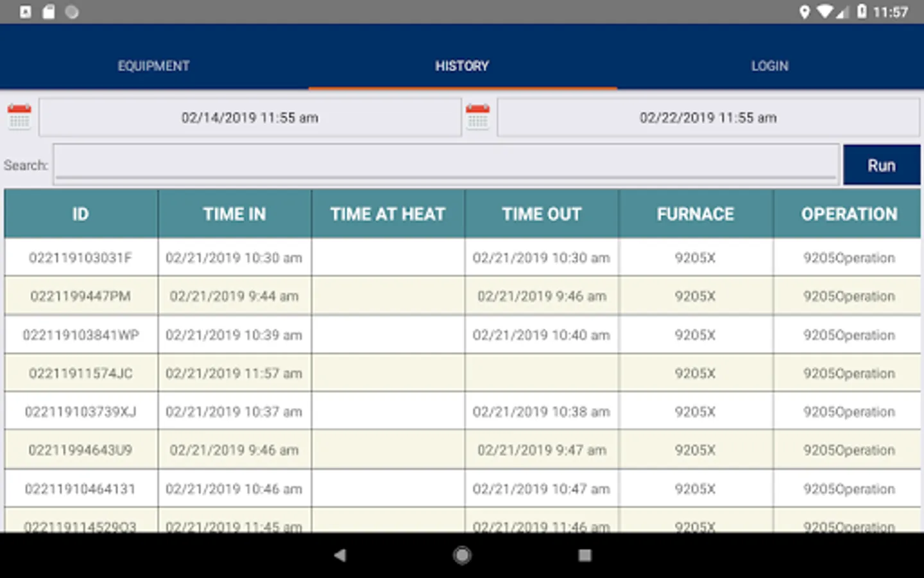Edit start date 02/14/2019 11:55 am
924x578 pixels.
250,118
